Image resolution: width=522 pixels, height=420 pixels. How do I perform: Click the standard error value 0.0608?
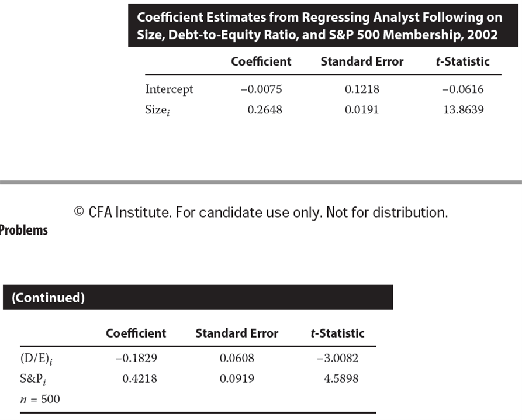coord(237,358)
